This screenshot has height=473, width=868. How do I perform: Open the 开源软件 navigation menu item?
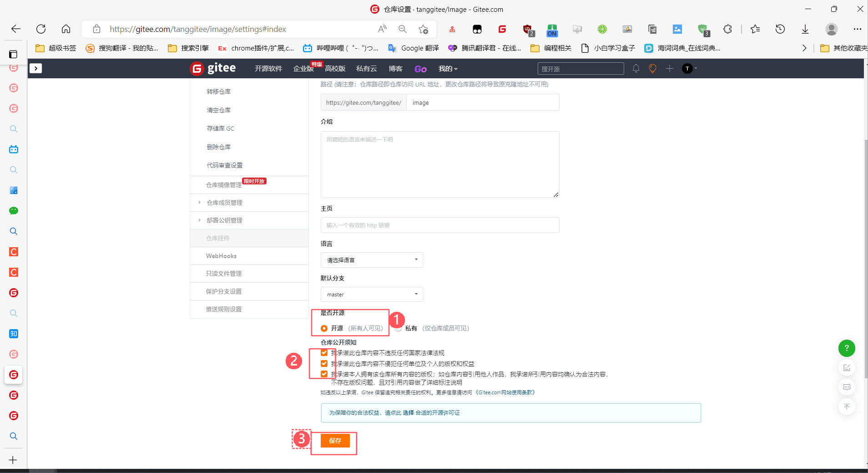pyautogui.click(x=268, y=69)
